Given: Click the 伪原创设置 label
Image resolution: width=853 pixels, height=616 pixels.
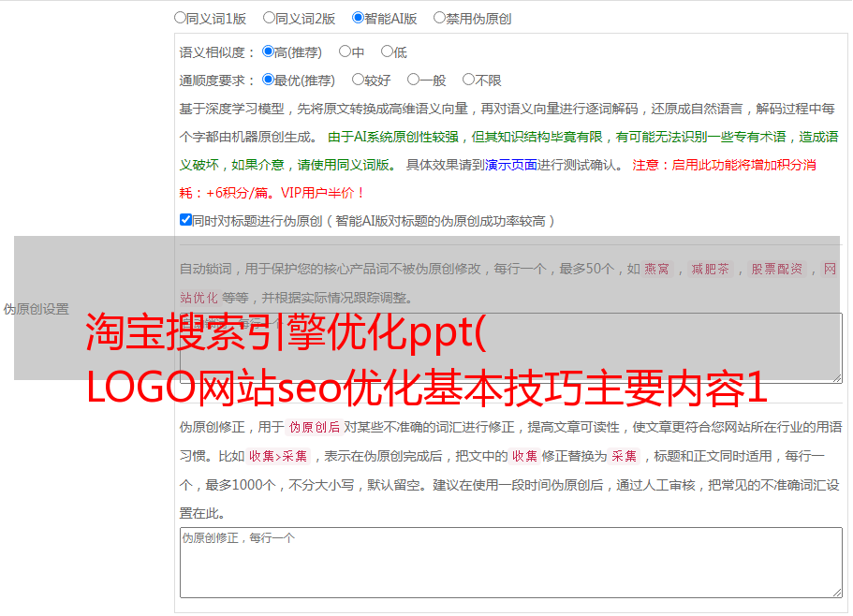Looking at the screenshot, I should (x=36, y=309).
